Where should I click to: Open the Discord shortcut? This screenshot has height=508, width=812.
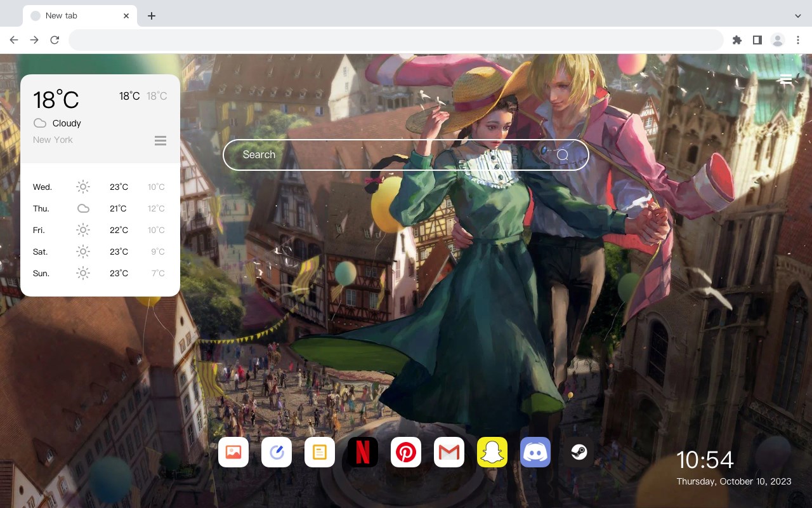pos(535,452)
